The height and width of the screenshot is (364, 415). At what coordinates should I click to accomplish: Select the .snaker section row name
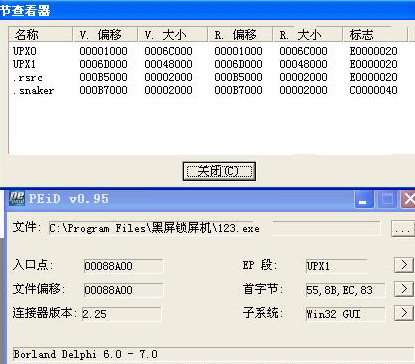pyautogui.click(x=33, y=90)
